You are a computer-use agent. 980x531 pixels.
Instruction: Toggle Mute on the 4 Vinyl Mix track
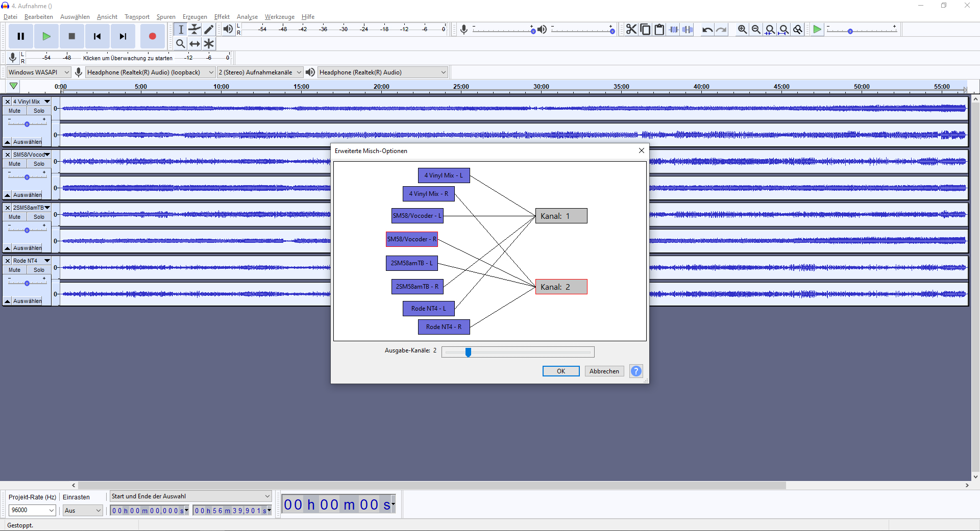pos(14,111)
